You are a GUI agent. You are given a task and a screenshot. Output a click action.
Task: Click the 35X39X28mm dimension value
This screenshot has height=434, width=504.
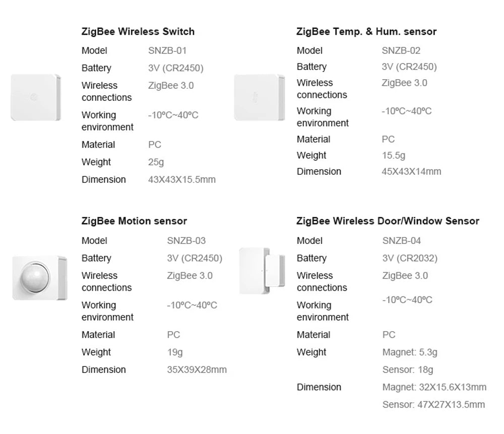click(x=197, y=369)
